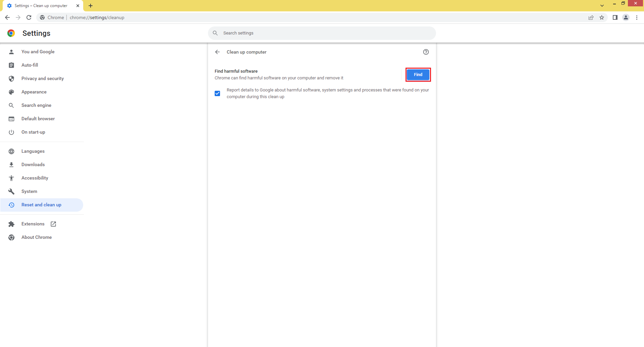Click inside the Search settings field
Image resolution: width=644 pixels, height=347 pixels.
[x=322, y=33]
